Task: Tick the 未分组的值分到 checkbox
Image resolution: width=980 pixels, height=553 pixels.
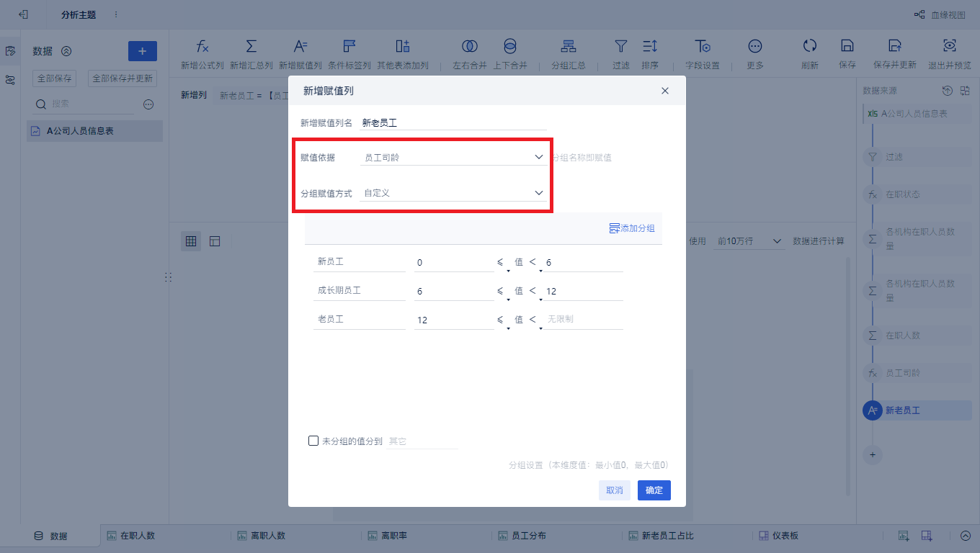Action: pyautogui.click(x=313, y=441)
